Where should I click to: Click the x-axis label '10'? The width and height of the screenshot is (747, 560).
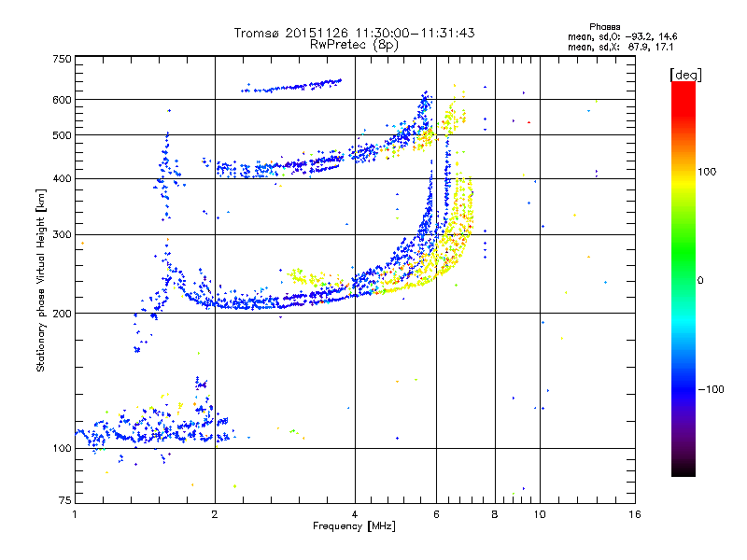pyautogui.click(x=540, y=514)
